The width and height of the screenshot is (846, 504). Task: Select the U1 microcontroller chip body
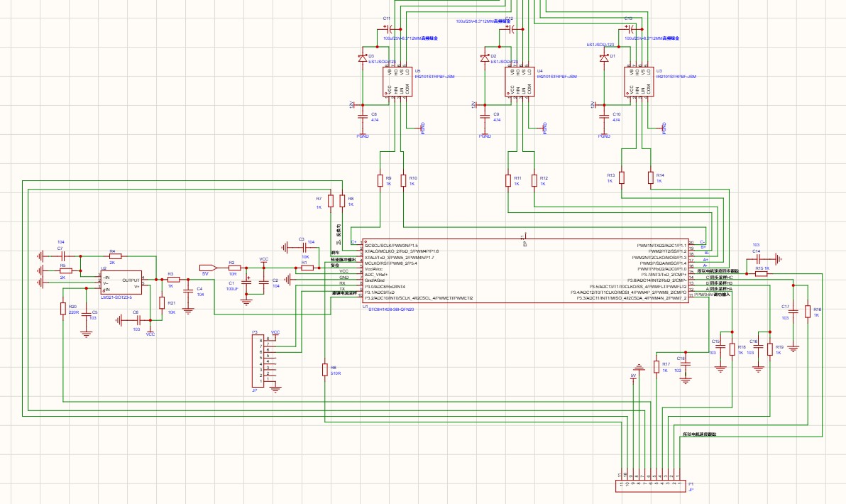525,272
